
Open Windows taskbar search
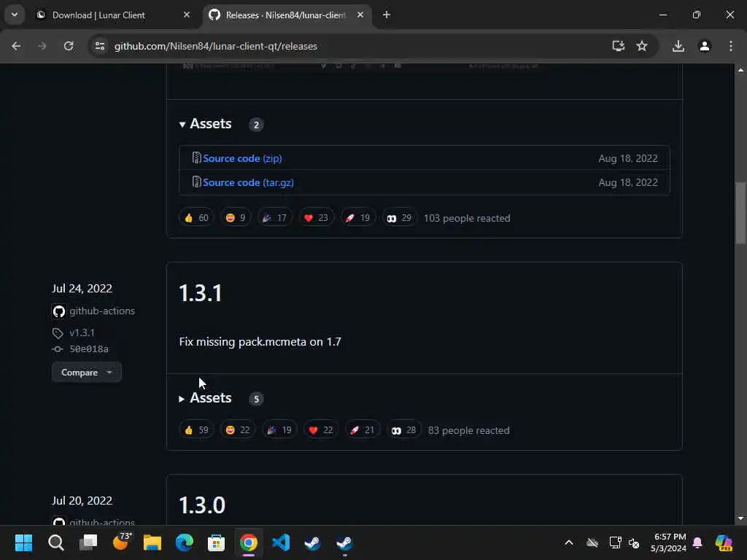(55, 542)
